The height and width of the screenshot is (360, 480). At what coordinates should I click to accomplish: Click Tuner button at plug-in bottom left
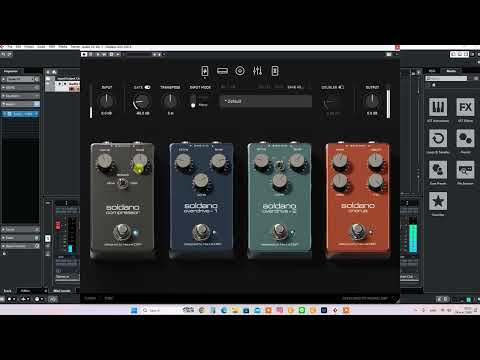tap(90, 298)
